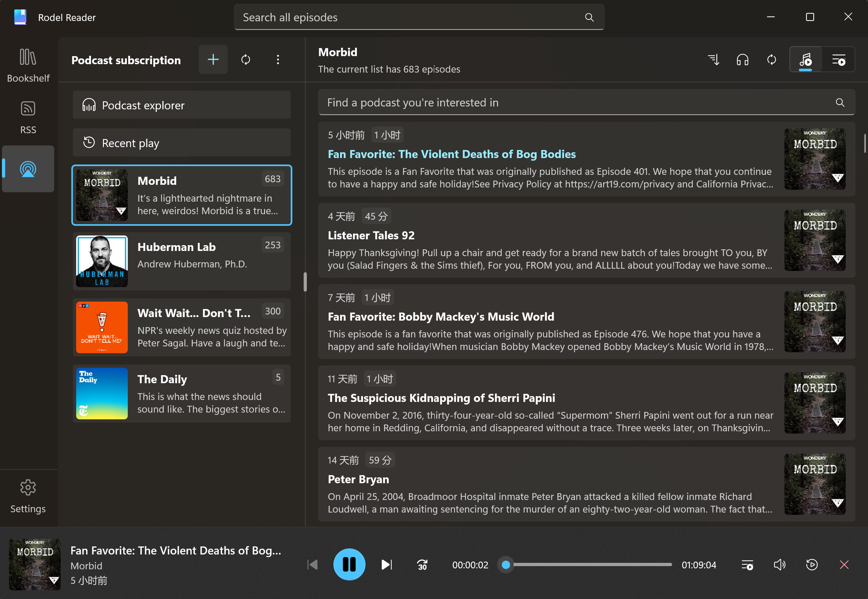The width and height of the screenshot is (868, 599).
Task: Click the episode list scrollbar
Action: 865,143
